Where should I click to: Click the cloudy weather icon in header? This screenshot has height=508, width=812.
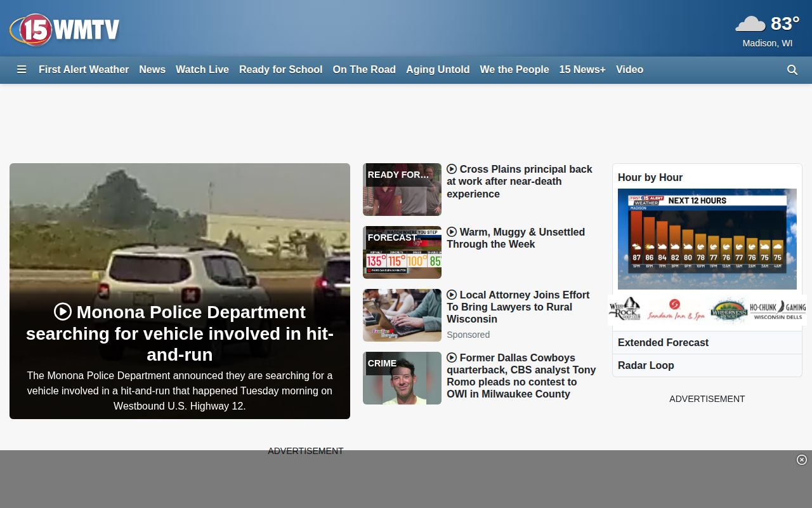[750, 24]
